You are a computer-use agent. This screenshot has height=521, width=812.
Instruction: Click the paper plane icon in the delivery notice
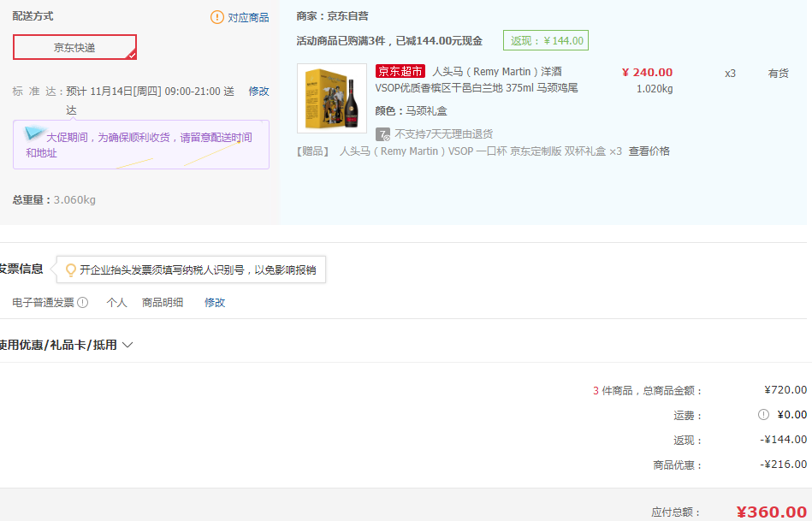point(34,133)
